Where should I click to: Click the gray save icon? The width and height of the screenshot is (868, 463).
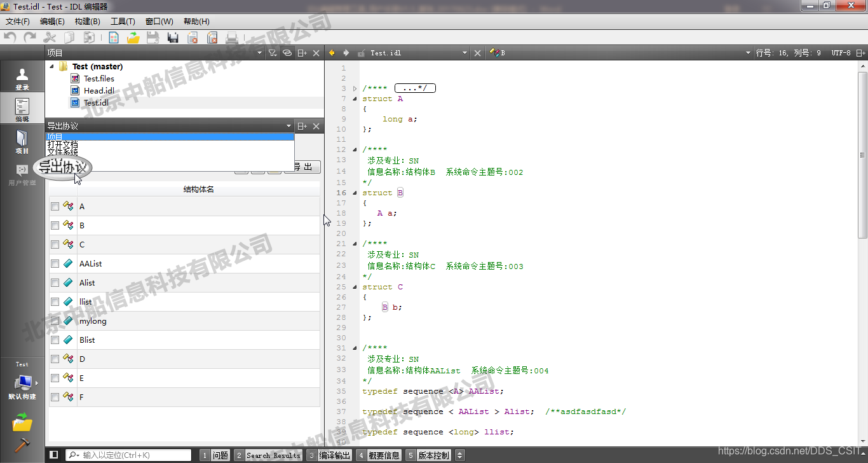[x=153, y=38]
